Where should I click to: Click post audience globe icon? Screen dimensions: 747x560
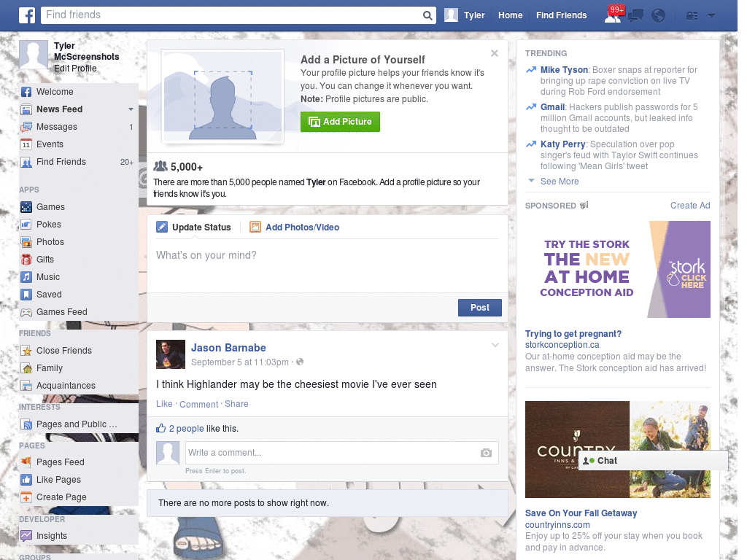[x=300, y=362]
